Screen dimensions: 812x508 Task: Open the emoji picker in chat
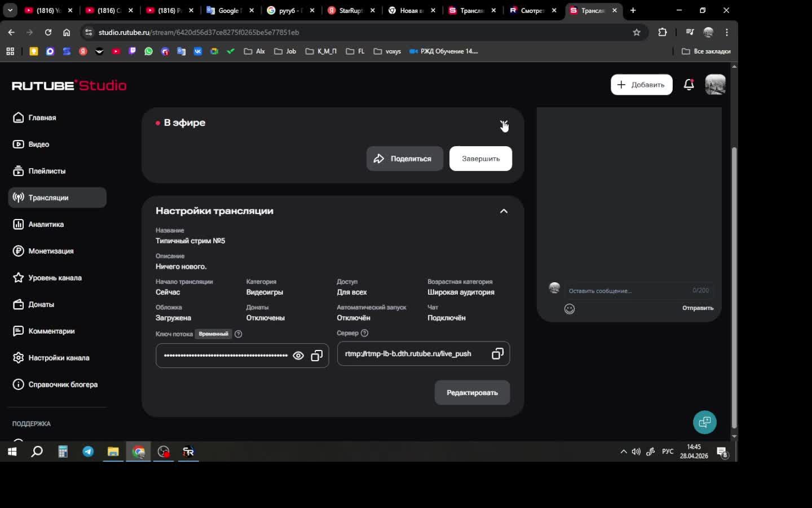570,309
